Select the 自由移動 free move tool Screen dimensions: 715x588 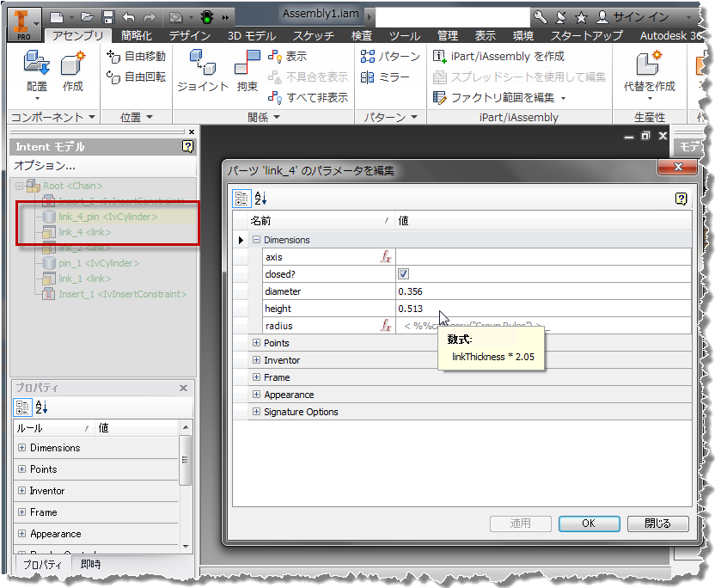click(x=136, y=56)
